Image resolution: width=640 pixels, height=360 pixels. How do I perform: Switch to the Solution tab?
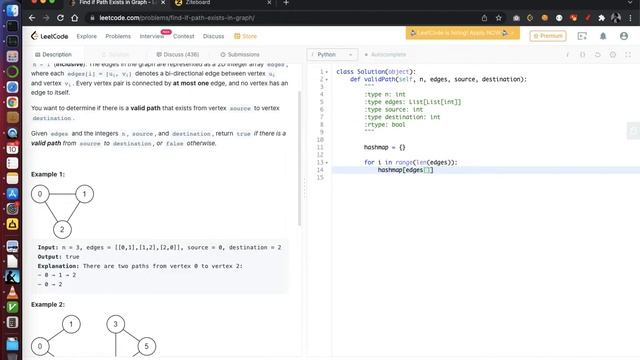coord(115,55)
